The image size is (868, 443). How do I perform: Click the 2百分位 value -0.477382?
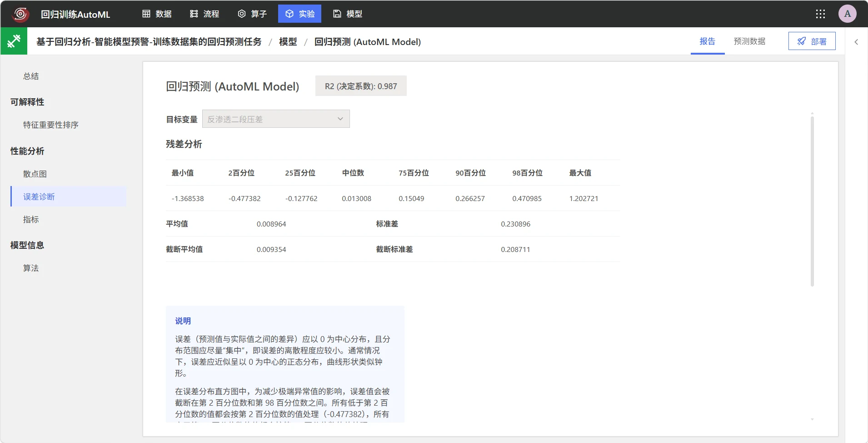(244, 198)
